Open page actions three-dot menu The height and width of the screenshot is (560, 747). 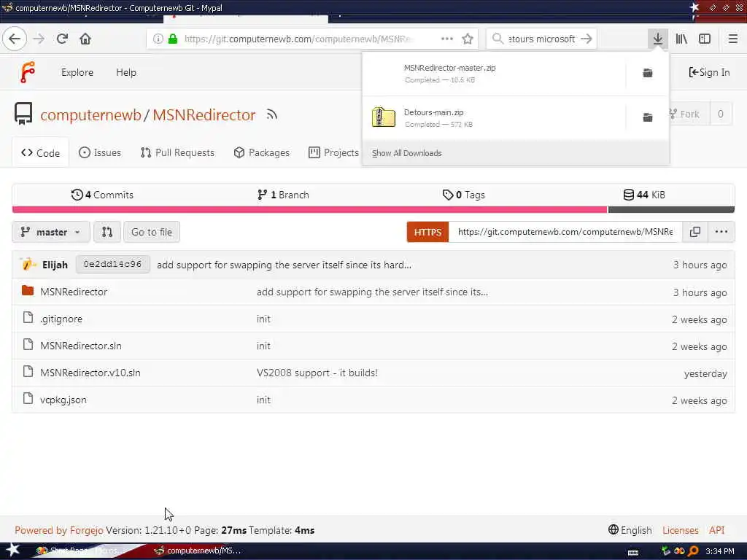point(447,39)
